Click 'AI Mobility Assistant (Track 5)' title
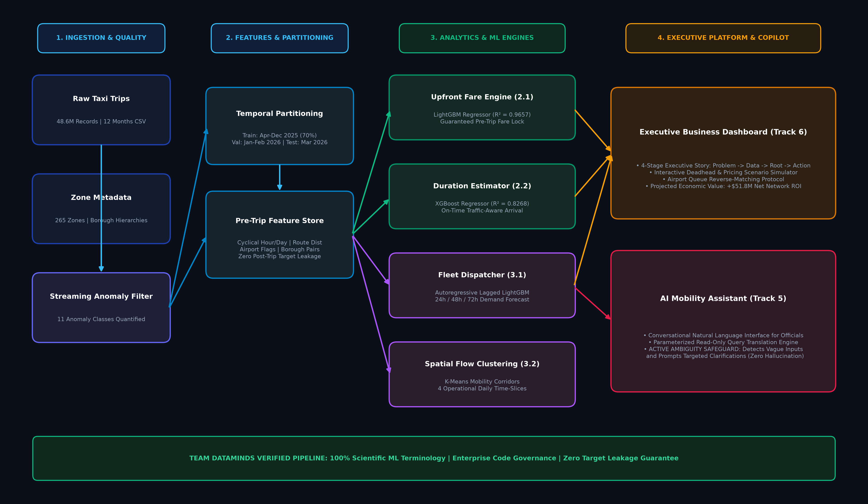868x504 pixels. [x=723, y=298]
